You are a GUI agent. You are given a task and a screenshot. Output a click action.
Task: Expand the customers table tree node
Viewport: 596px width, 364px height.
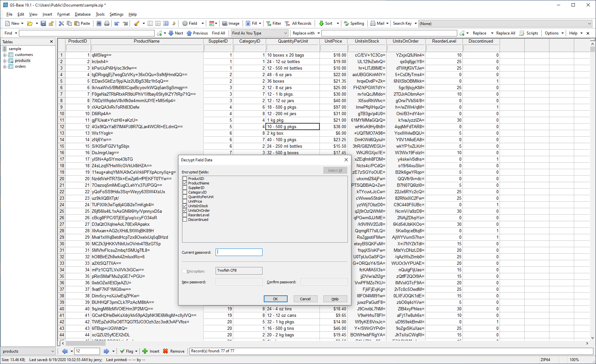pyautogui.click(x=5, y=55)
